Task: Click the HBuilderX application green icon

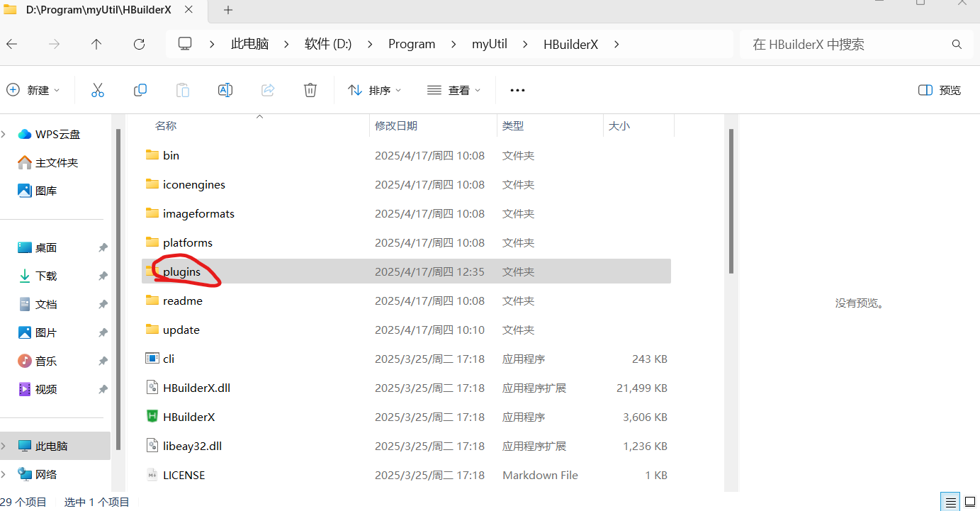Action: click(x=152, y=417)
